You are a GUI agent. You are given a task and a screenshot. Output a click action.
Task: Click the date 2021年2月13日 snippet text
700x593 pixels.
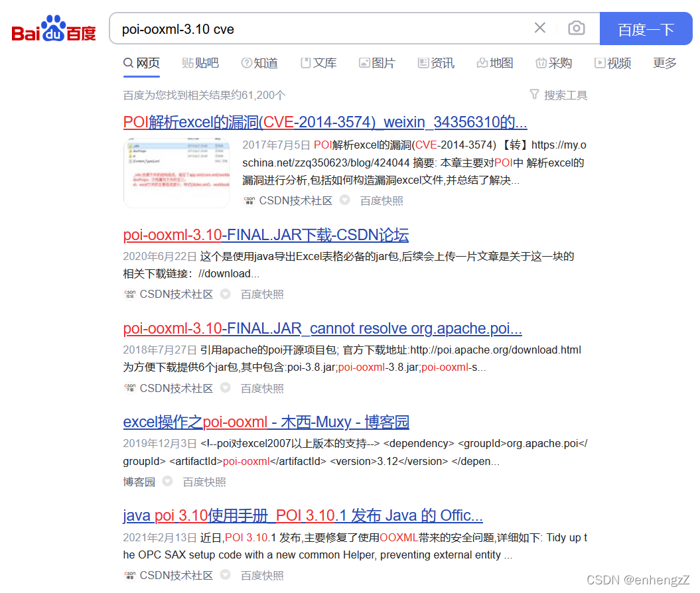[160, 538]
